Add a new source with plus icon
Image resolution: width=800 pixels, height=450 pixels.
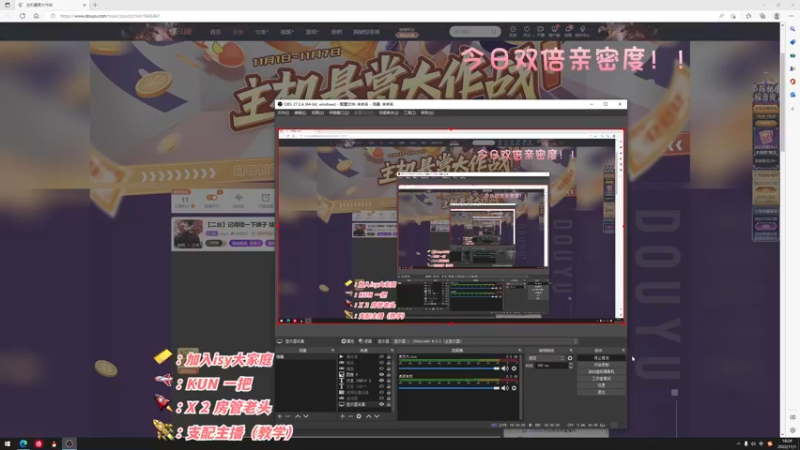click(342, 416)
